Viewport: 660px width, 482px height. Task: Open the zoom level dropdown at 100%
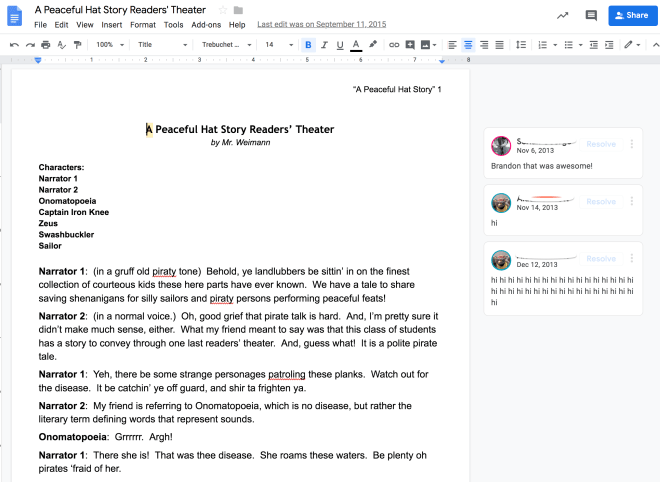pos(108,45)
